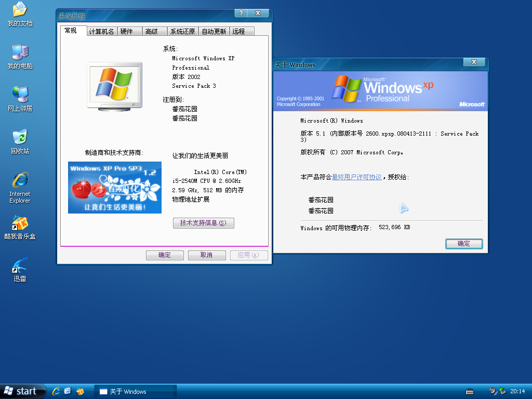
Task: Switch to the 计算机名 tab
Action: pyautogui.click(x=101, y=32)
